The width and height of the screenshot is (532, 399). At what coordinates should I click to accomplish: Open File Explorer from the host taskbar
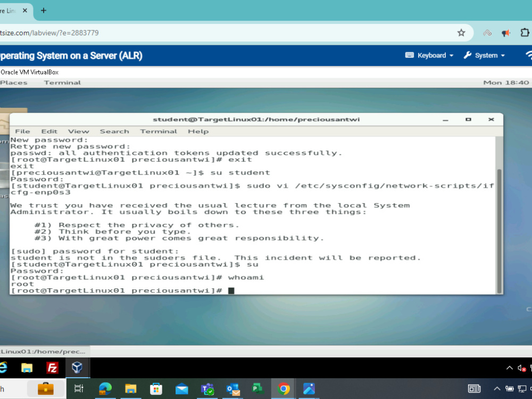131,388
